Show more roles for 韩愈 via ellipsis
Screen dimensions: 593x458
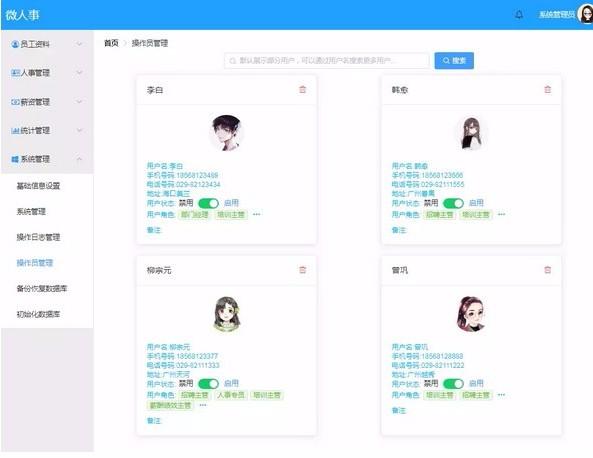tap(501, 214)
